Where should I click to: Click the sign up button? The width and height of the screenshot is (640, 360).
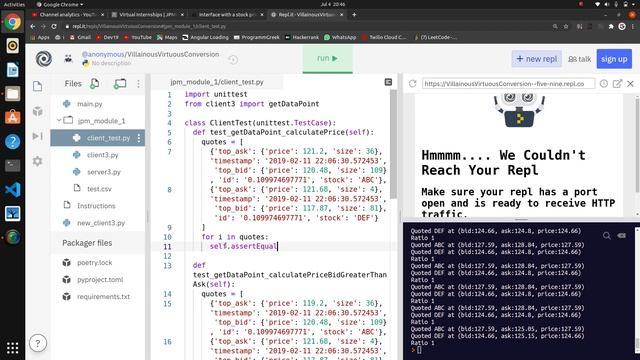point(614,59)
